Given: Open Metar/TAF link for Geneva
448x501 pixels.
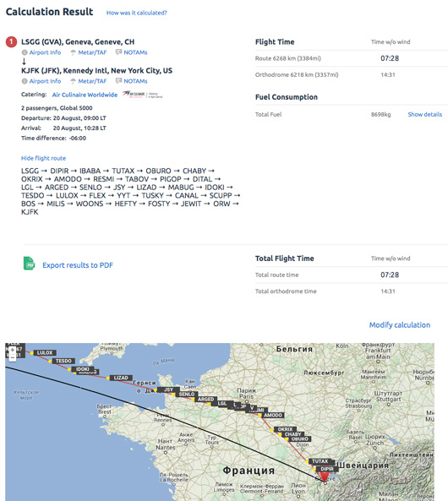Looking at the screenshot, I should tap(92, 52).
